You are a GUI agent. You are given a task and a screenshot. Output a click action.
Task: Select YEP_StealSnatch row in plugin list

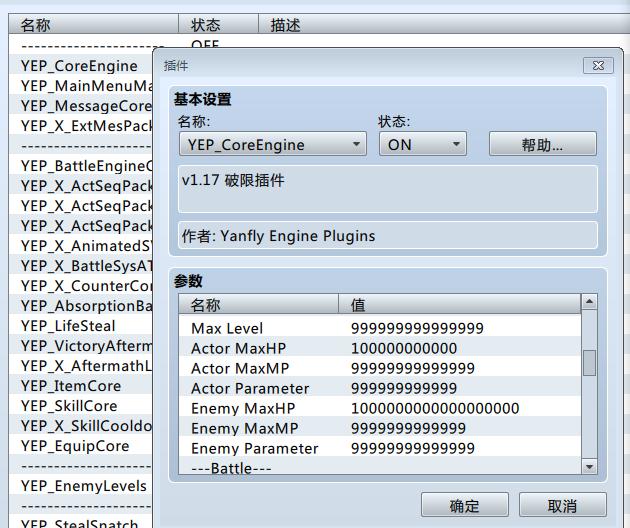tap(81, 522)
